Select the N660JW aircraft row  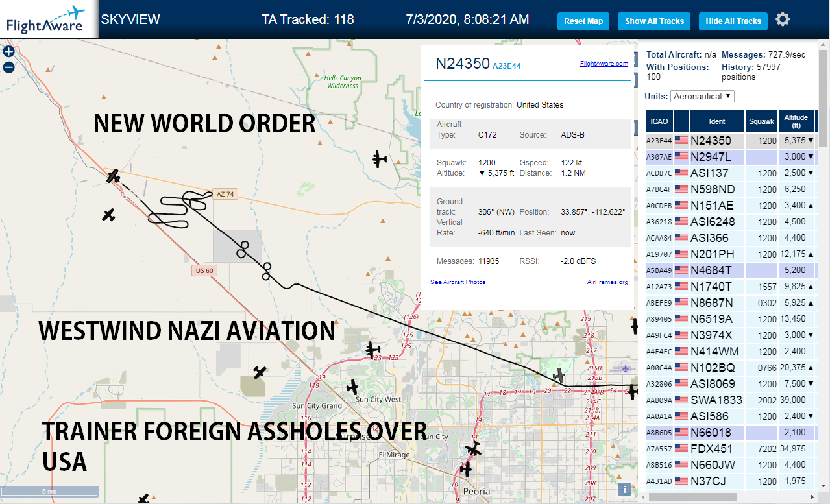(x=730, y=464)
